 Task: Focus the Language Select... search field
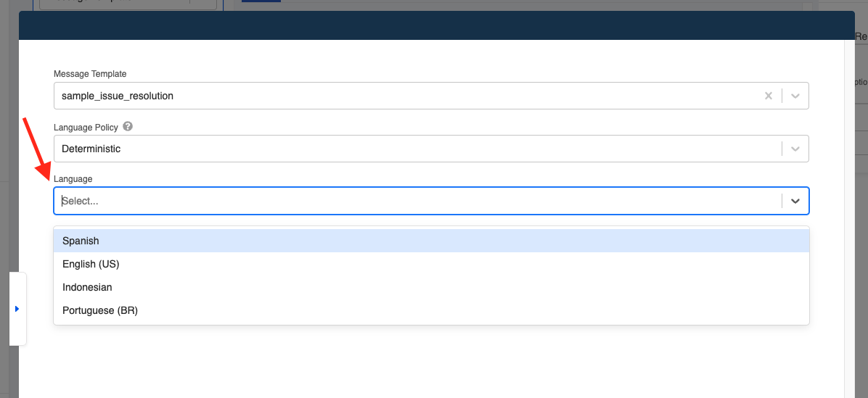[x=418, y=202]
